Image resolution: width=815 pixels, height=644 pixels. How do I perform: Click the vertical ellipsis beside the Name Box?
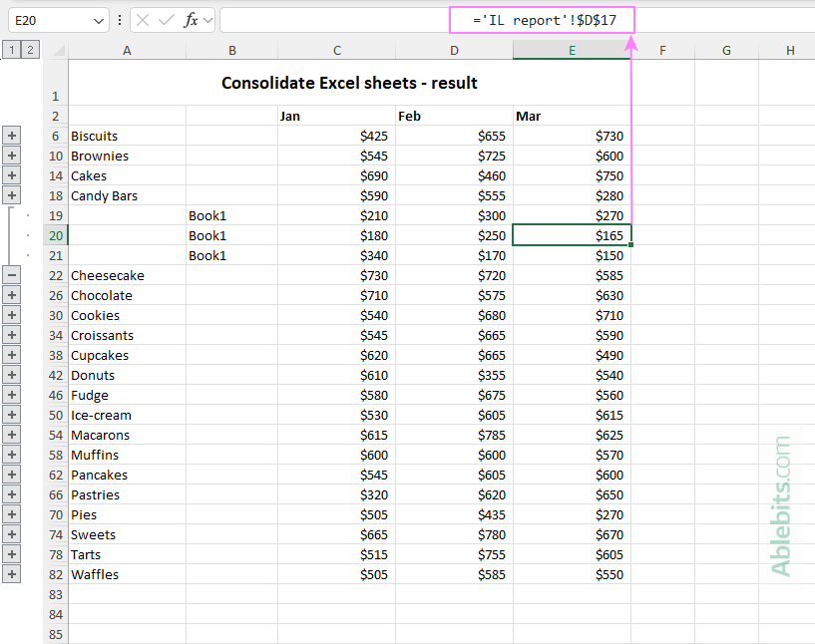pos(121,19)
